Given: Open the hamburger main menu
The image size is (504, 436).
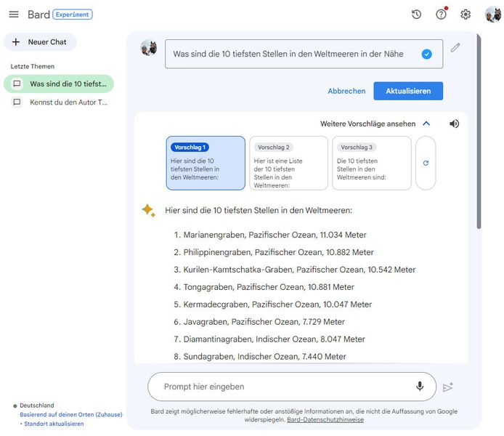Looking at the screenshot, I should coord(14,15).
